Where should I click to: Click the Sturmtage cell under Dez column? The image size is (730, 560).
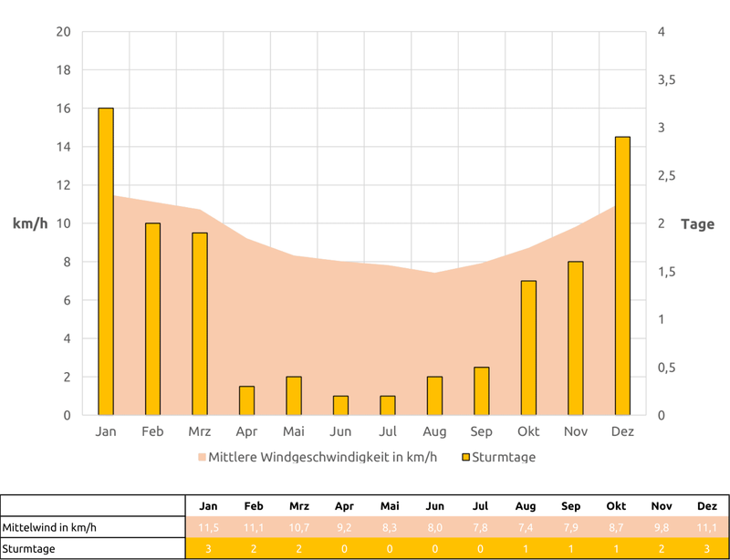[706, 549]
